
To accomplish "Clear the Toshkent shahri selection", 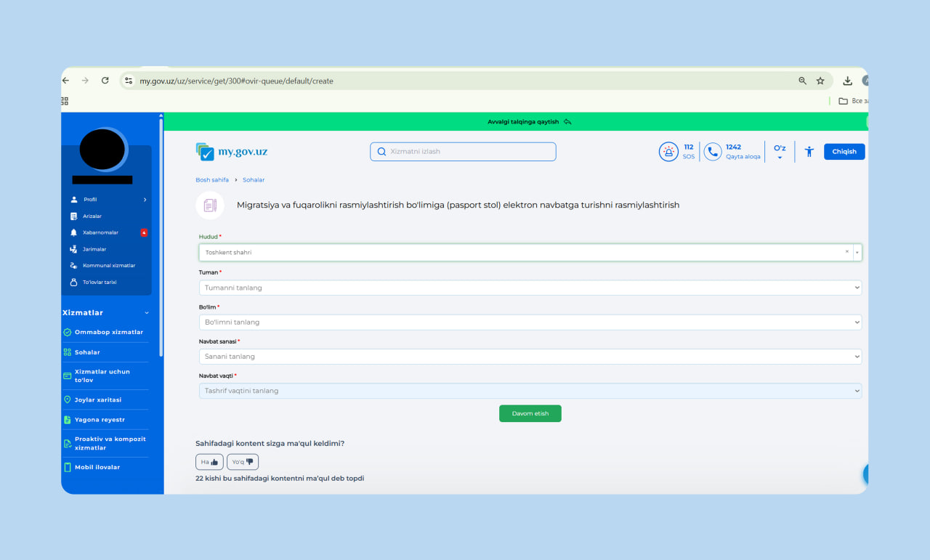I will [x=846, y=252].
